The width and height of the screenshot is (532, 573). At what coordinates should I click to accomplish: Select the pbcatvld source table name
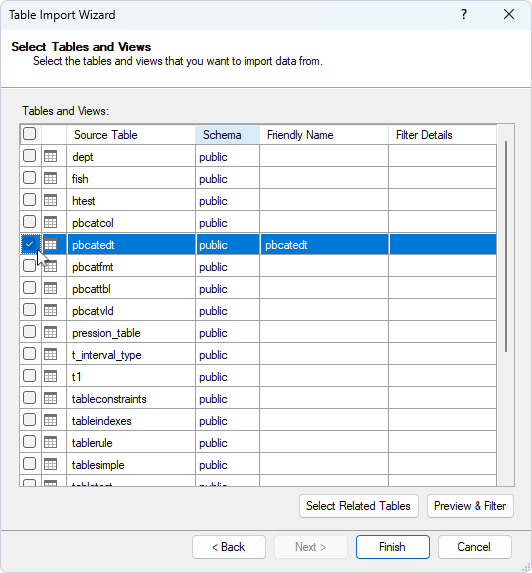[93, 311]
